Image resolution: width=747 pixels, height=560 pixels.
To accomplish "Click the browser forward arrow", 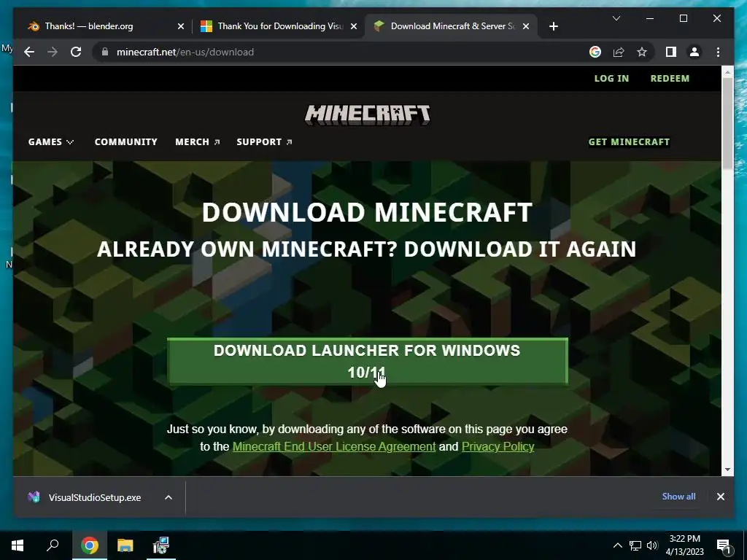I will tap(53, 52).
